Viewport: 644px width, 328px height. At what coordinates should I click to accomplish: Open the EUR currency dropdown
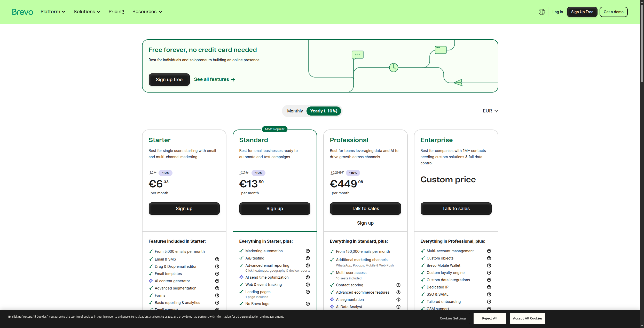[490, 111]
